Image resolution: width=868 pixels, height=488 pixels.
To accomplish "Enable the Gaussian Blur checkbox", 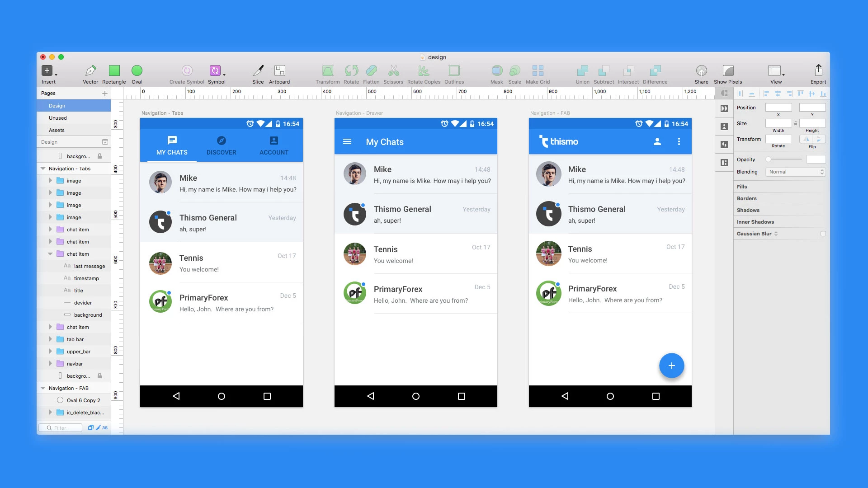I will [x=823, y=234].
